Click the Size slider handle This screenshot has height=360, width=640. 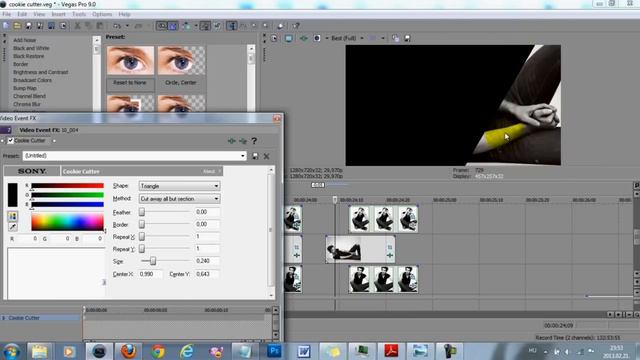click(x=153, y=261)
